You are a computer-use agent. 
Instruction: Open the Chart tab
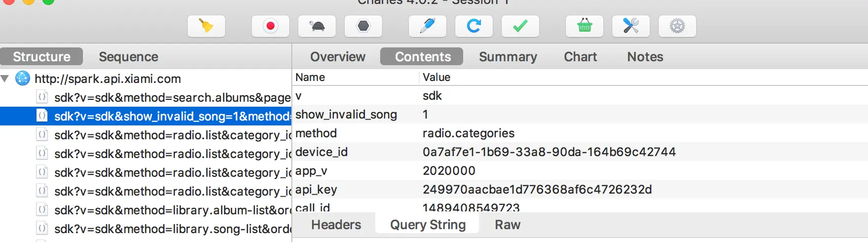581,57
